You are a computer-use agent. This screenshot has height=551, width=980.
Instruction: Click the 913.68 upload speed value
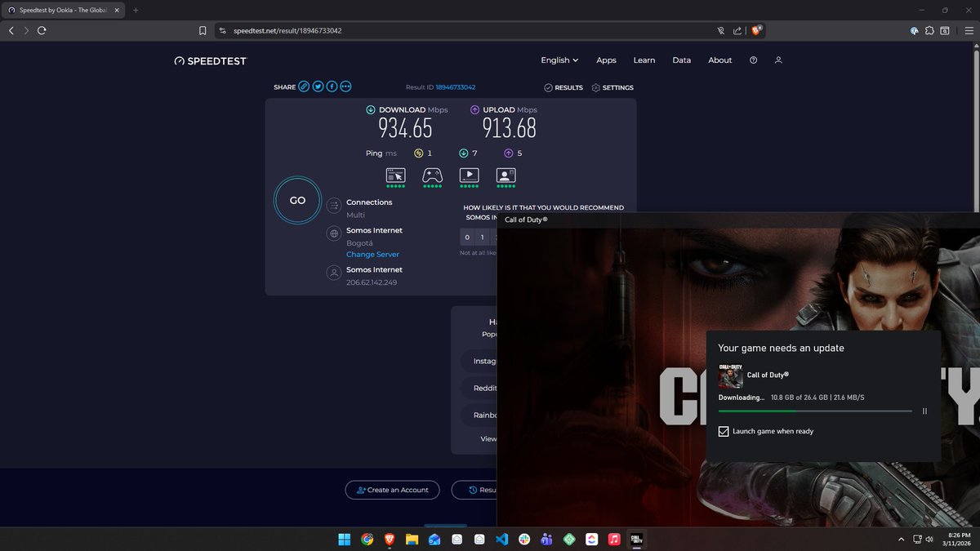coord(510,128)
